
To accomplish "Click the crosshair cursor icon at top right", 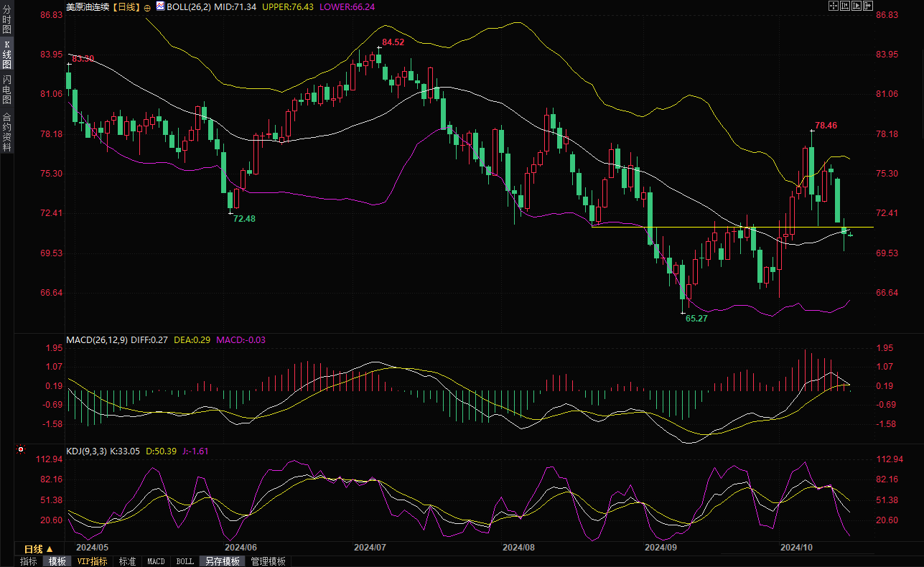I will coord(834,6).
